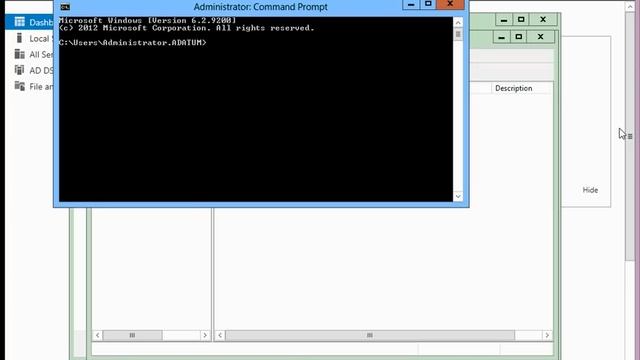Click the Administrator: Command Prompt title bar
Screen dimensions: 640x360
(260, 7)
